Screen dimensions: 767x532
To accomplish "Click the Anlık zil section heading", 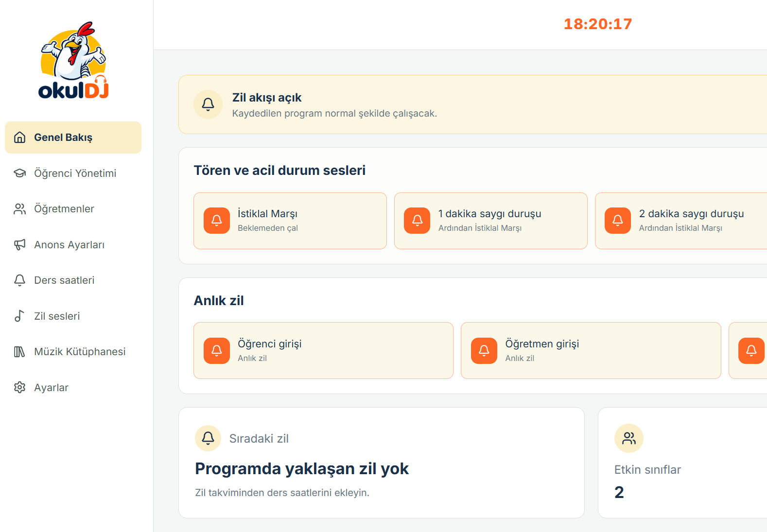I will 219,301.
